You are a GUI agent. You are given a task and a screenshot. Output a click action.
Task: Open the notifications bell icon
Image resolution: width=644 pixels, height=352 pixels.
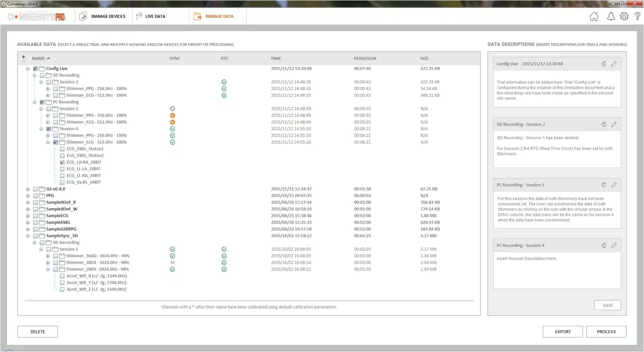(x=611, y=16)
